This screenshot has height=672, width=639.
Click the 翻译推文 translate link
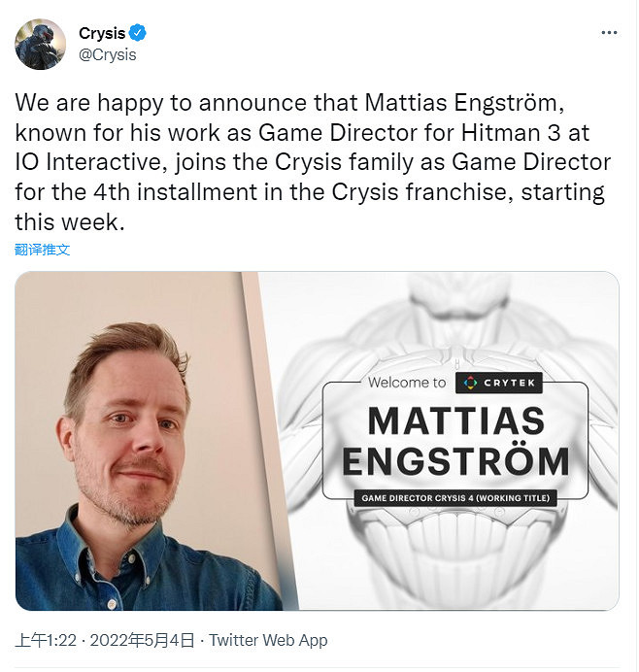click(x=42, y=250)
